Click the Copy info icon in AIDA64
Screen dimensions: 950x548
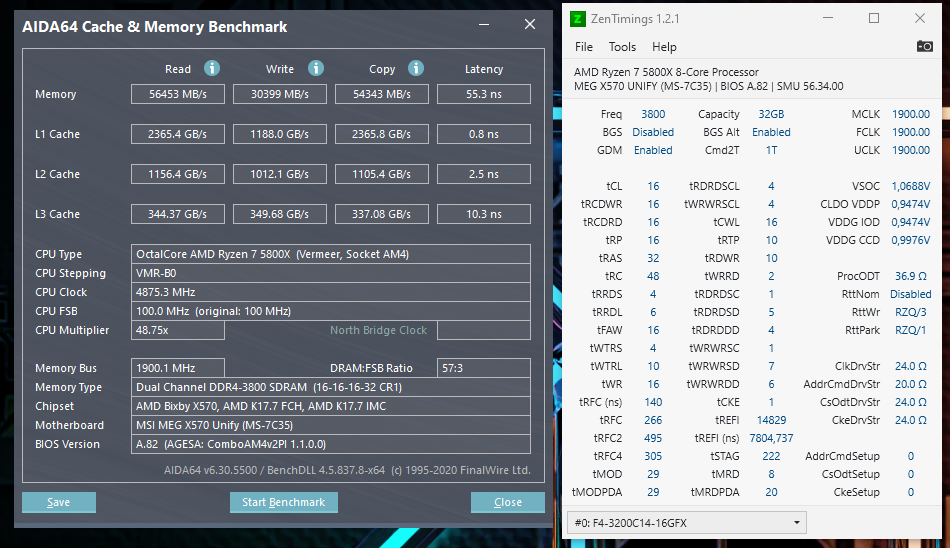[416, 68]
